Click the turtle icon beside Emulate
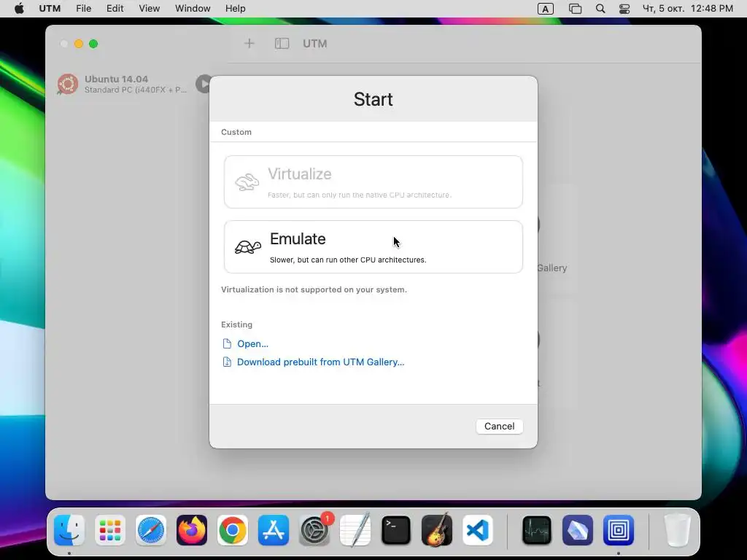The height and width of the screenshot is (560, 747). pyautogui.click(x=248, y=247)
